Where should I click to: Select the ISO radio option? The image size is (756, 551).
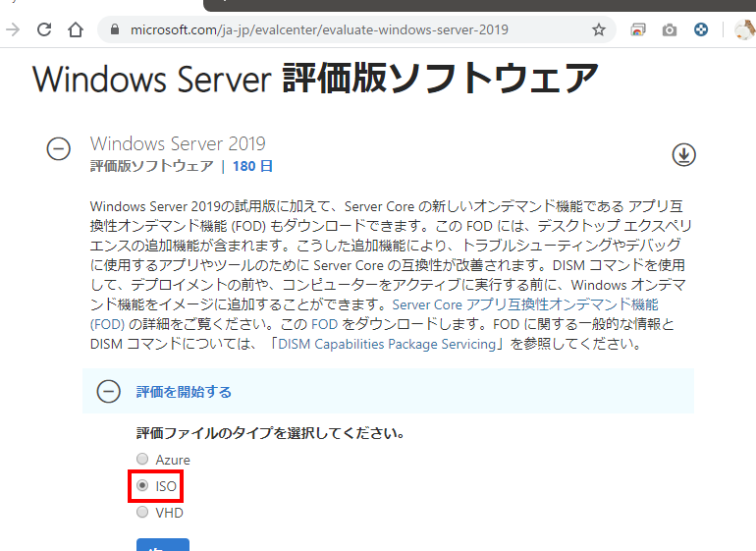coord(142,485)
